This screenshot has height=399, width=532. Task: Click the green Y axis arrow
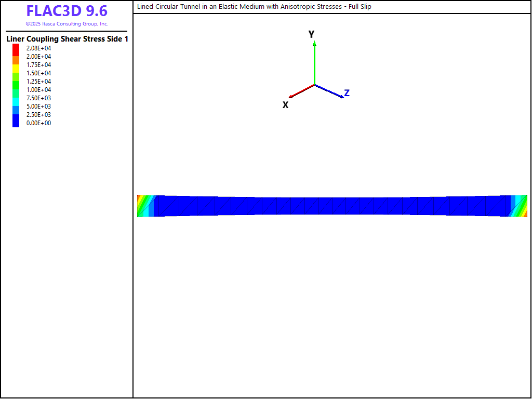click(x=314, y=62)
